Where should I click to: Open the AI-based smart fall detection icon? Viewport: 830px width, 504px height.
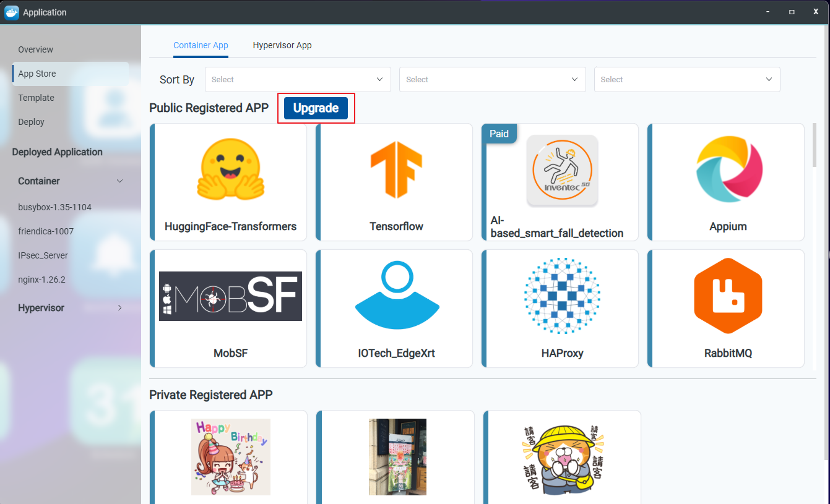point(562,170)
